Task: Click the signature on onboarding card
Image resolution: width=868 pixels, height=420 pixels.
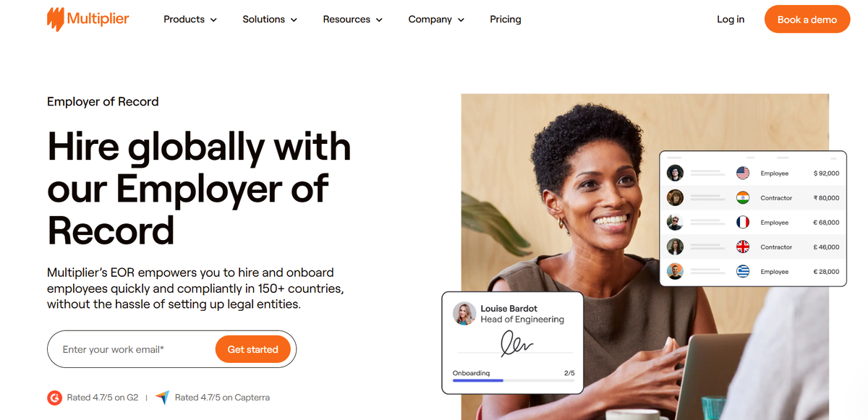Action: pos(516,345)
